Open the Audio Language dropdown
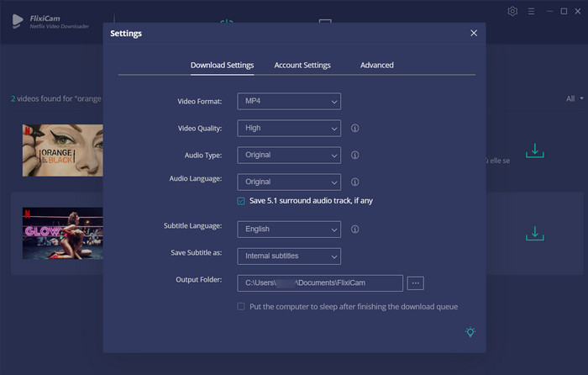Screen dimensions: 588x375 pyautogui.click(x=289, y=182)
